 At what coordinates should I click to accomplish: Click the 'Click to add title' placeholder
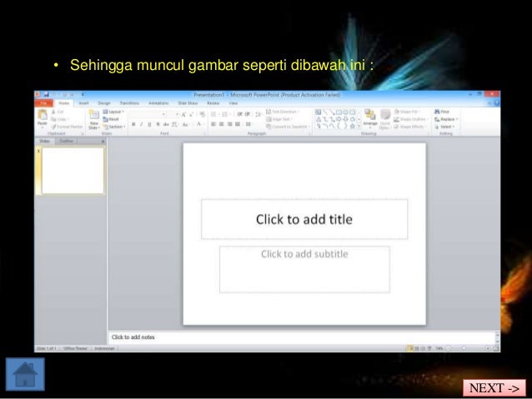pyautogui.click(x=304, y=219)
